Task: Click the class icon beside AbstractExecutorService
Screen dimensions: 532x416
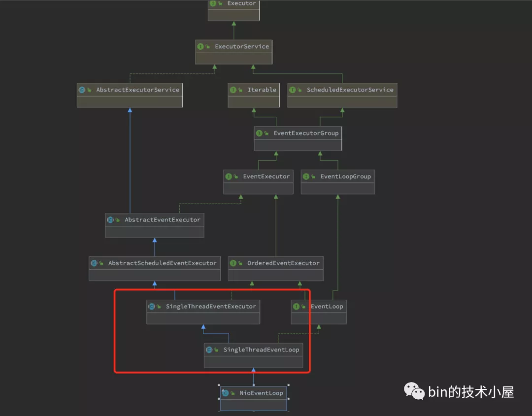Action: (82, 90)
